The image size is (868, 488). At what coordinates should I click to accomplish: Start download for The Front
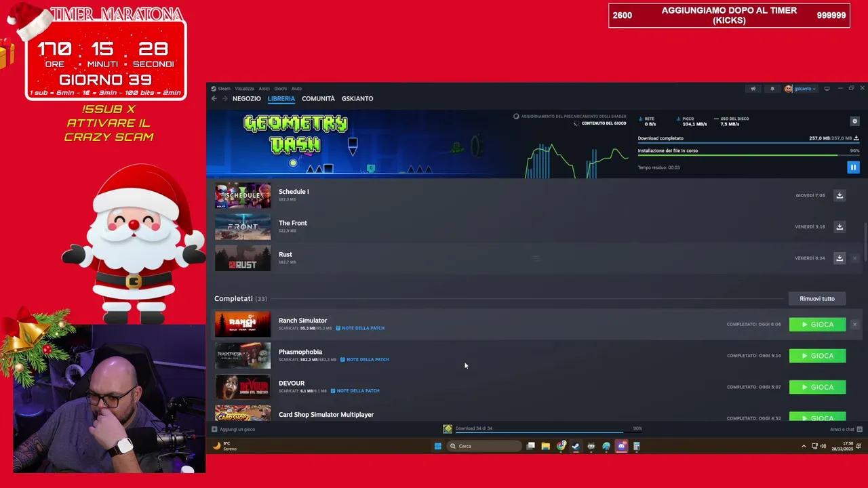click(840, 226)
